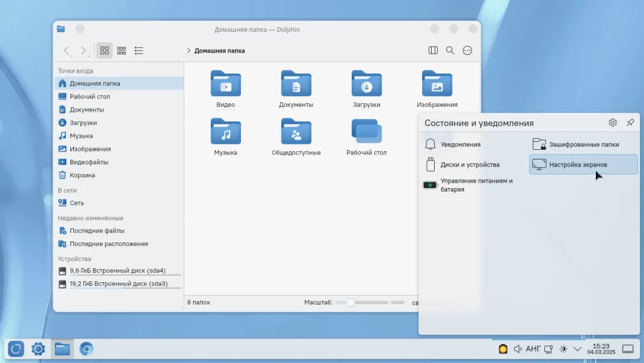The height and width of the screenshot is (363, 644).
Task: Open the application launcher on taskbar
Action: (16, 349)
